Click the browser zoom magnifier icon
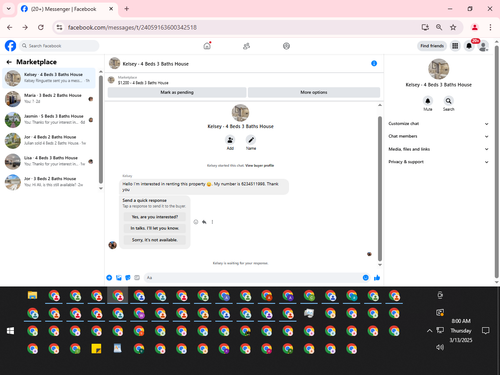Image resolution: width=500 pixels, height=375 pixels. pyautogui.click(x=439, y=27)
